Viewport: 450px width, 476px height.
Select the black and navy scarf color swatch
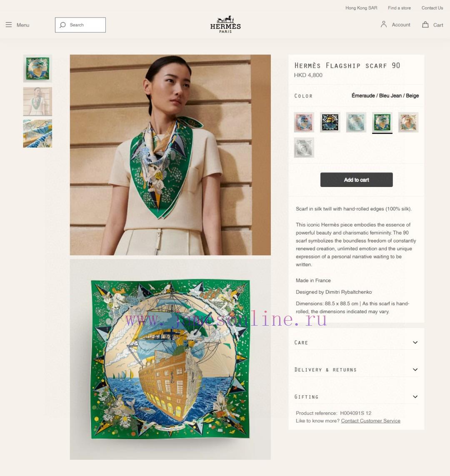click(x=330, y=122)
